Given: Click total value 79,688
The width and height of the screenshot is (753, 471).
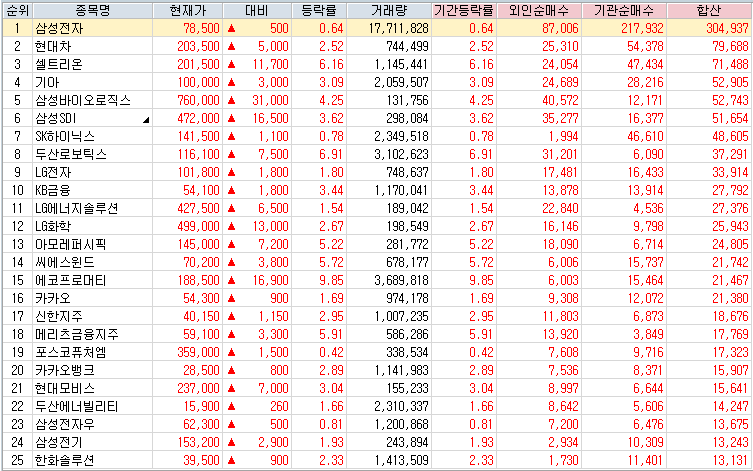Looking at the screenshot, I should 730,47.
